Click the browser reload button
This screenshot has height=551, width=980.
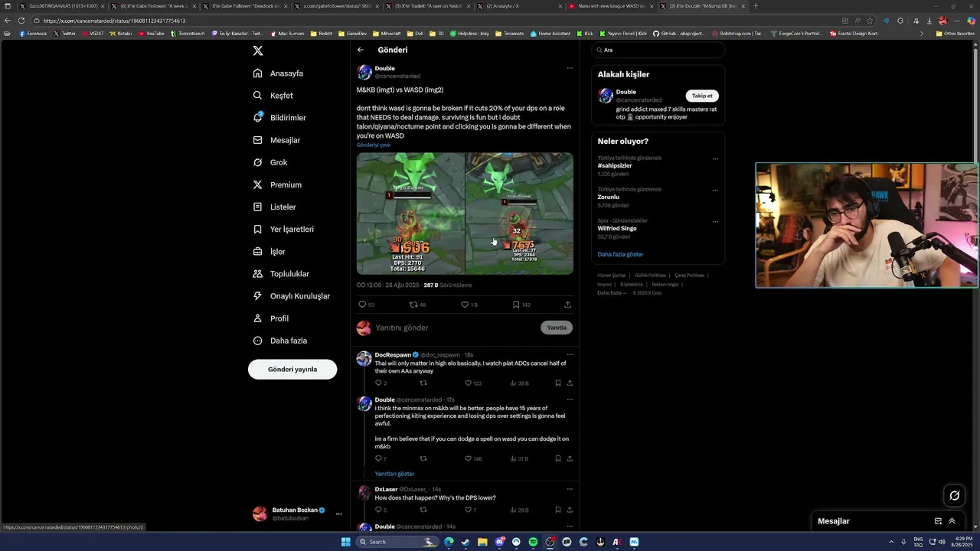tap(21, 21)
